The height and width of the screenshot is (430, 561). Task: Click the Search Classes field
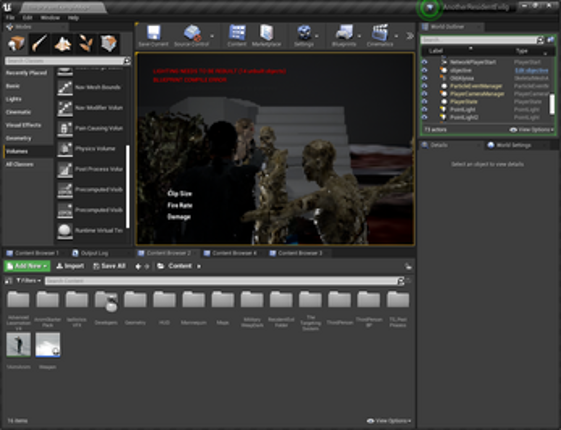tap(65, 61)
